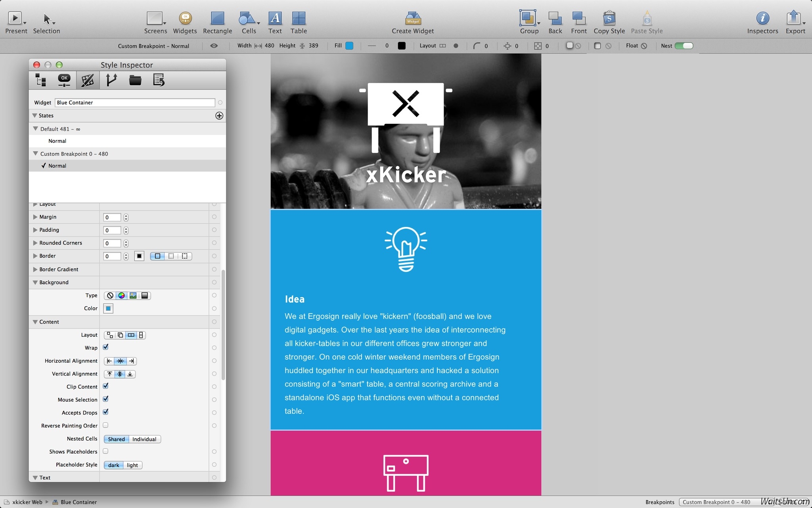Screen dimensions: 812x508
Task: Toggle the Nest switch
Action: click(684, 46)
